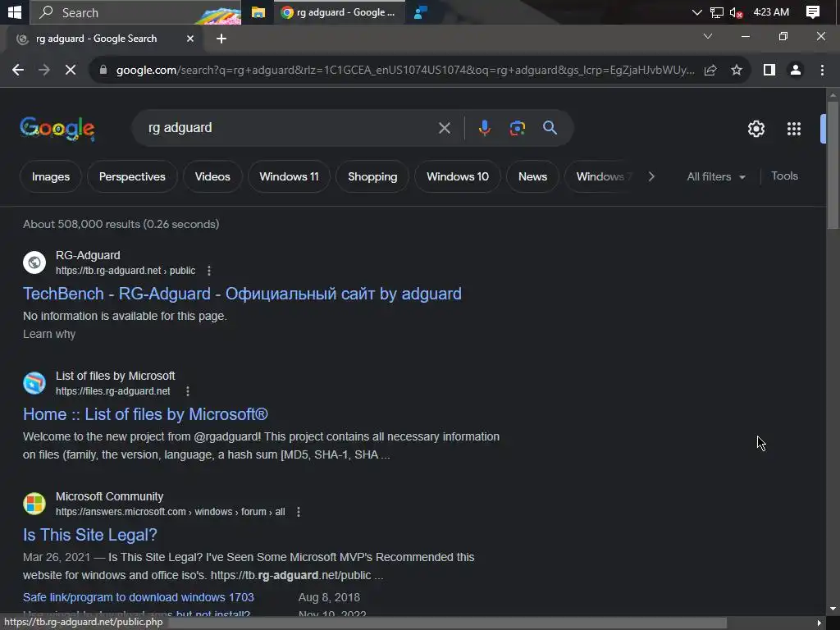840x630 pixels.
Task: Open options for files.rg-adguard.net result
Action: click(x=188, y=391)
